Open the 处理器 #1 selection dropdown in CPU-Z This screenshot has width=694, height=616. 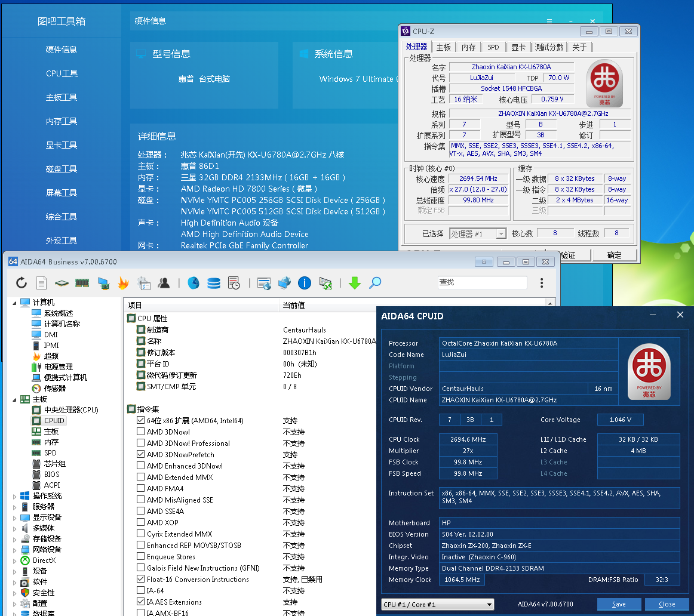(478, 233)
